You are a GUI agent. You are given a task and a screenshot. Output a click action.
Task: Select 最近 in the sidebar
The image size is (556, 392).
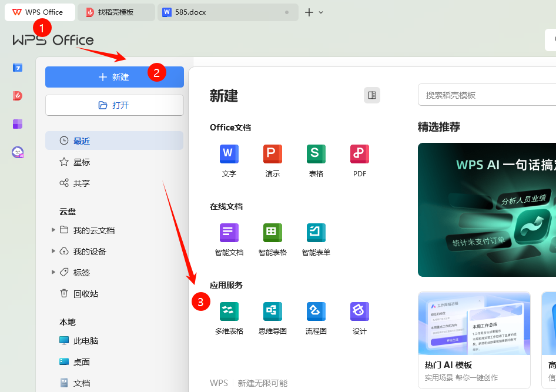[114, 140]
